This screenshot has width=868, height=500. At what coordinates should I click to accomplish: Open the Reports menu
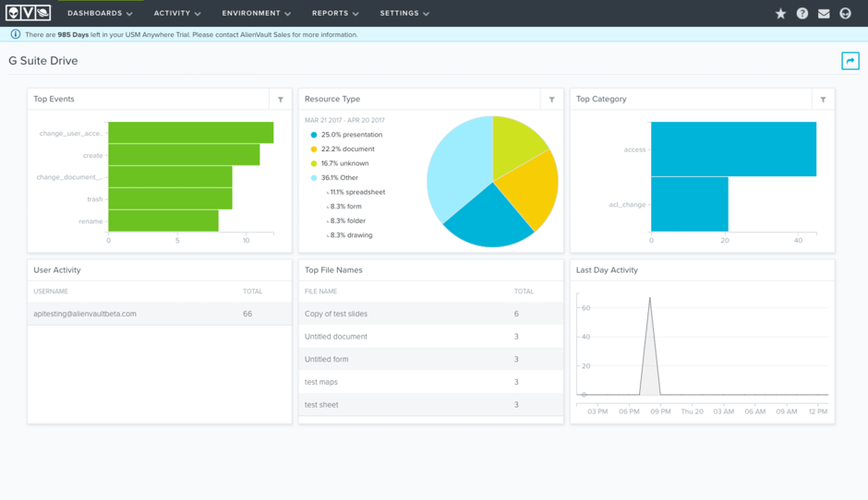point(335,14)
